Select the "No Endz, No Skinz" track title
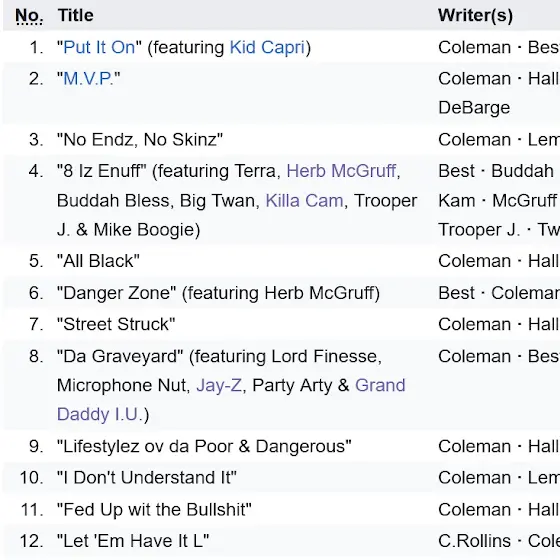 (140, 139)
